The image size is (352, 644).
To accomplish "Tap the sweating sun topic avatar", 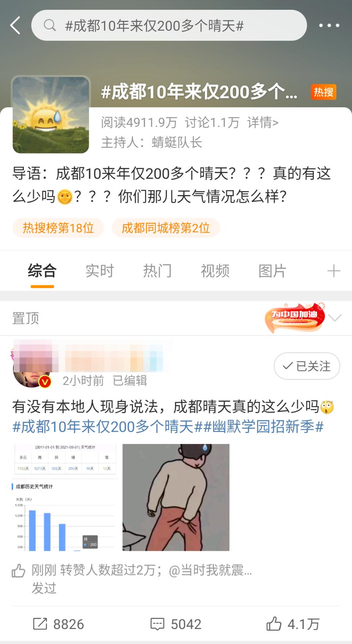I will 51,115.
